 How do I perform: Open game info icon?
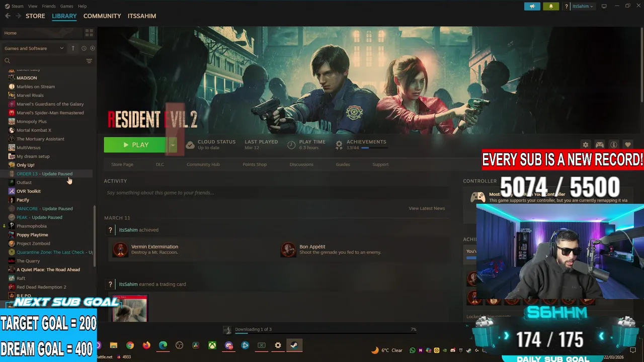614,145
